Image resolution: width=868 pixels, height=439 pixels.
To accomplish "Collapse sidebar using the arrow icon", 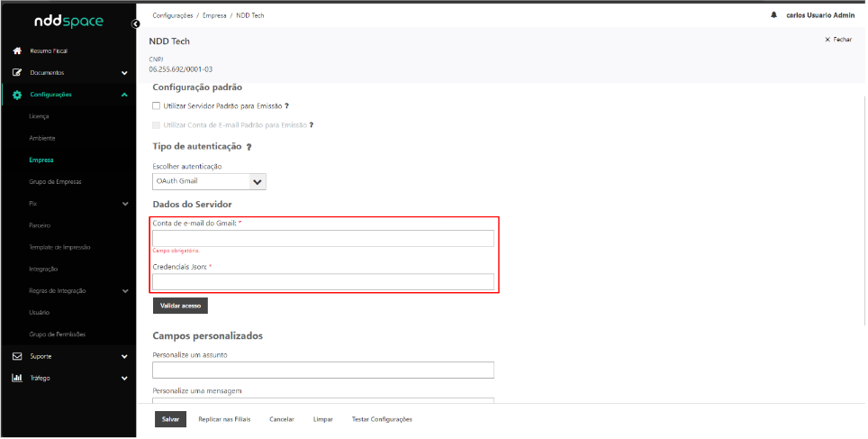I will click(135, 23).
